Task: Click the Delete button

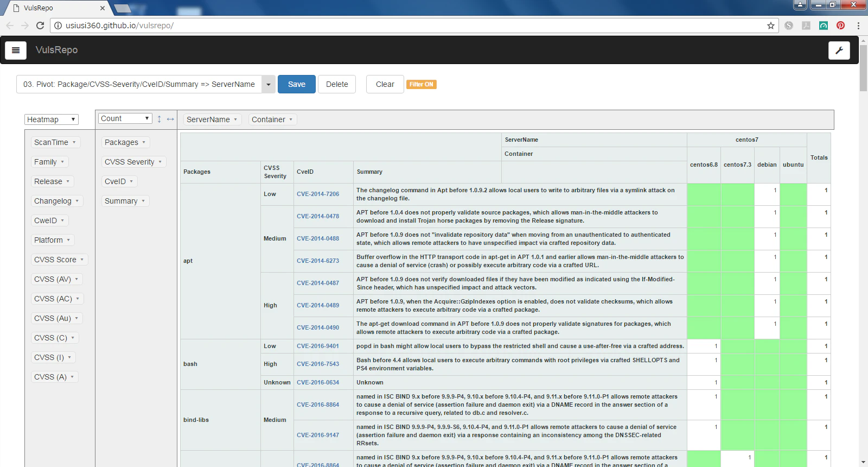Action: pyautogui.click(x=337, y=84)
